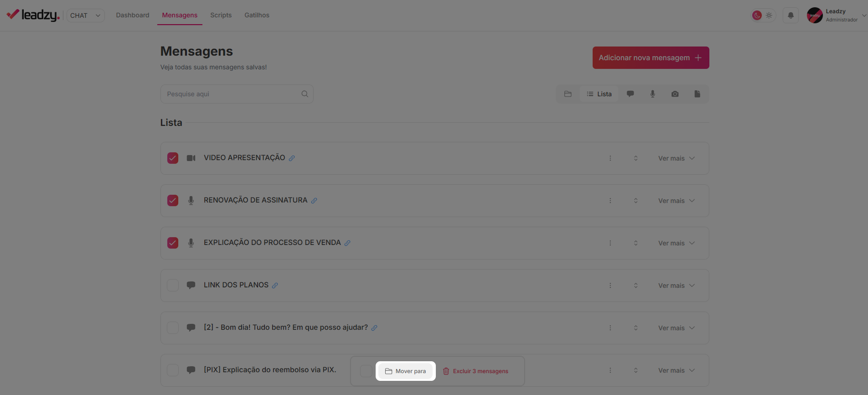Click link icon beside EXPLICAÇÃO DO PROCESSO DE VENDA
Screen dimensions: 868x395
(347, 243)
